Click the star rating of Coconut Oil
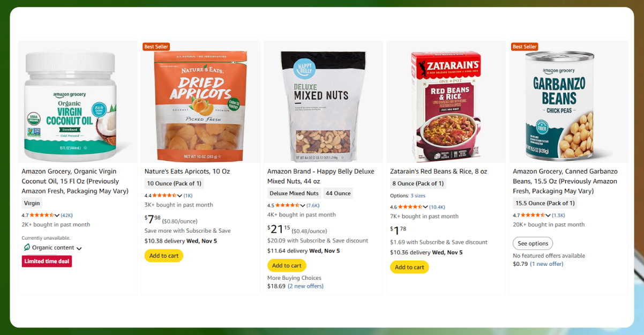The image size is (644, 335). pyautogui.click(x=42, y=215)
